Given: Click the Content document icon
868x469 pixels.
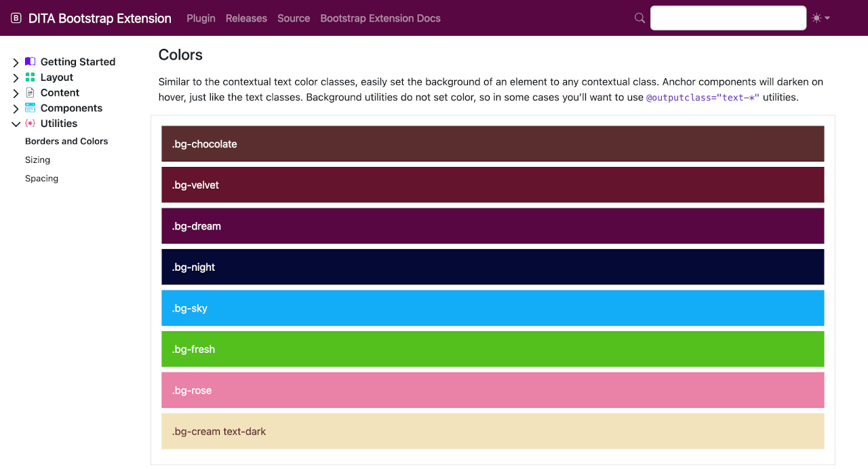Looking at the screenshot, I should pos(30,92).
